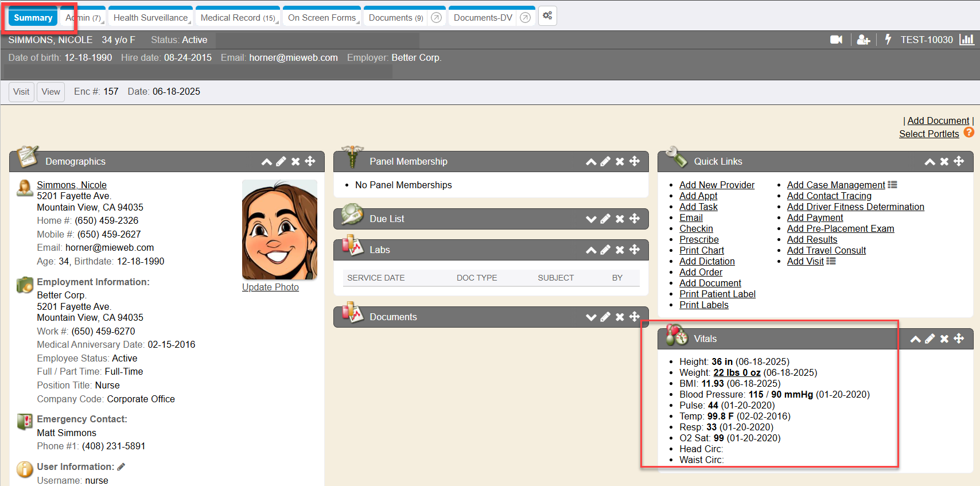
Task: Click the patient's avatar photo
Action: pos(279,230)
